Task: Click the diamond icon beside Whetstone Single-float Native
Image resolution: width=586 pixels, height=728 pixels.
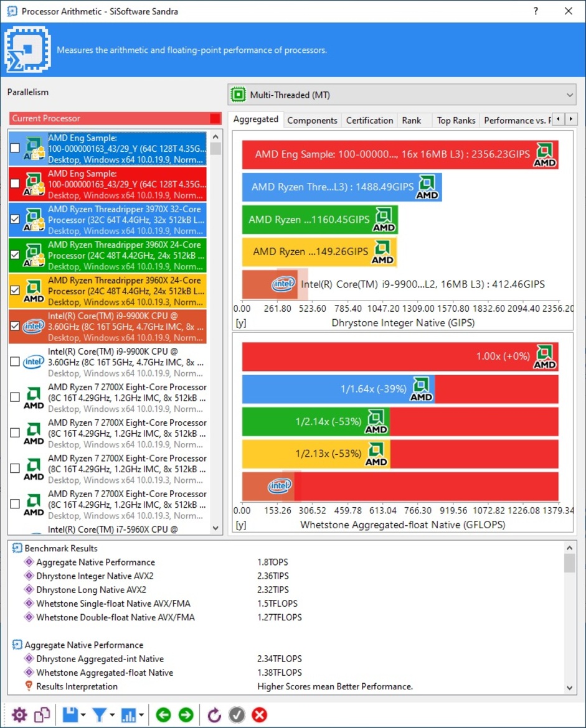Action: 29,603
